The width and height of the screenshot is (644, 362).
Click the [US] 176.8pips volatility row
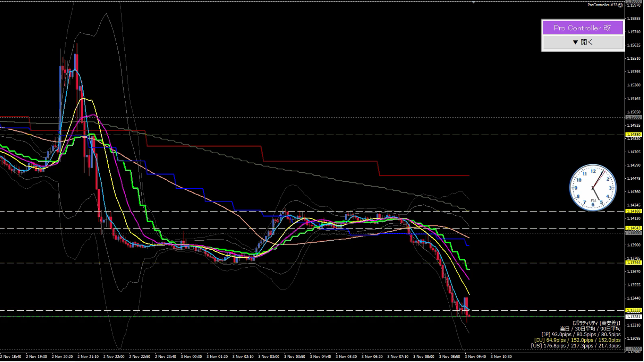tap(576, 346)
